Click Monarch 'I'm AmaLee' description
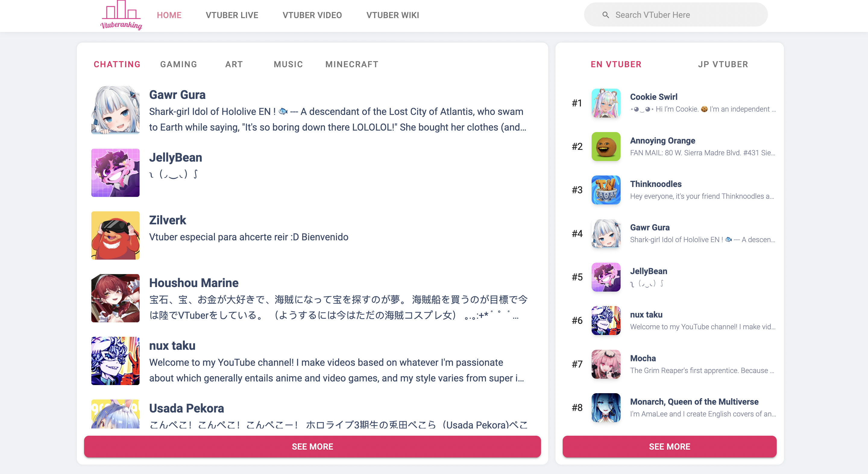The height and width of the screenshot is (474, 868). tap(703, 414)
